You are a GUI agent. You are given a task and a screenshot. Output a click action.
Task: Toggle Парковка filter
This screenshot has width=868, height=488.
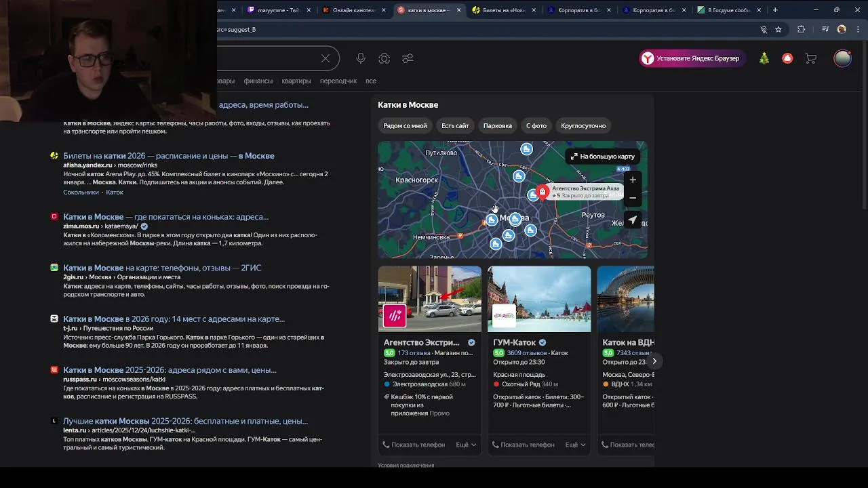tap(497, 125)
